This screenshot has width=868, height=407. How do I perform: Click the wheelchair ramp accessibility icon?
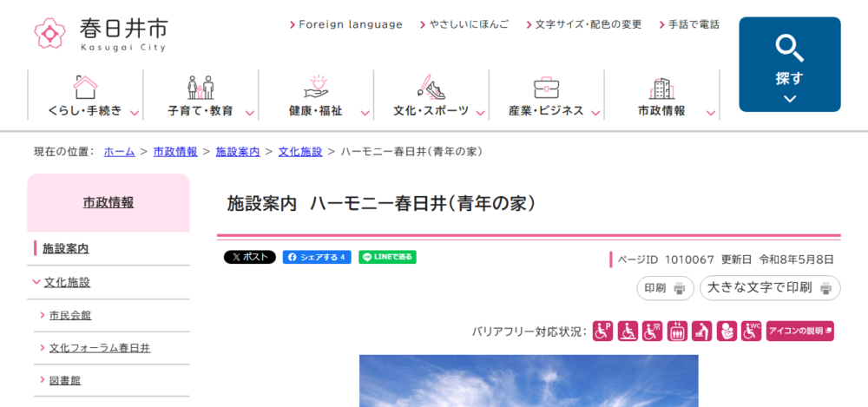[628, 332]
